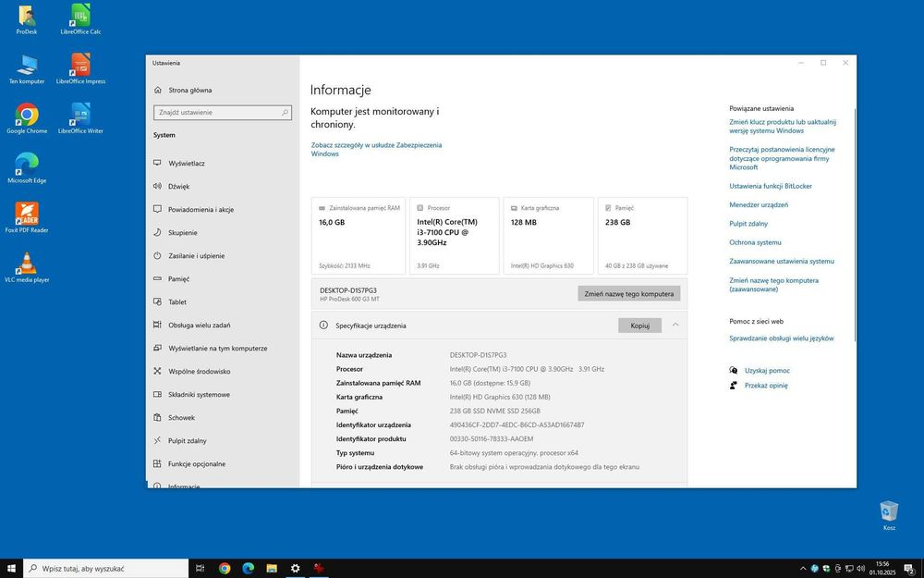
Task: Open Przeczytaj postanowienia licencyjne link
Action: click(782, 158)
